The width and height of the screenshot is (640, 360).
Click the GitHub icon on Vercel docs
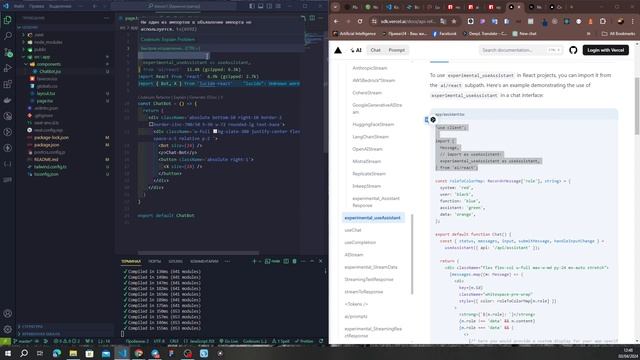pos(573,50)
